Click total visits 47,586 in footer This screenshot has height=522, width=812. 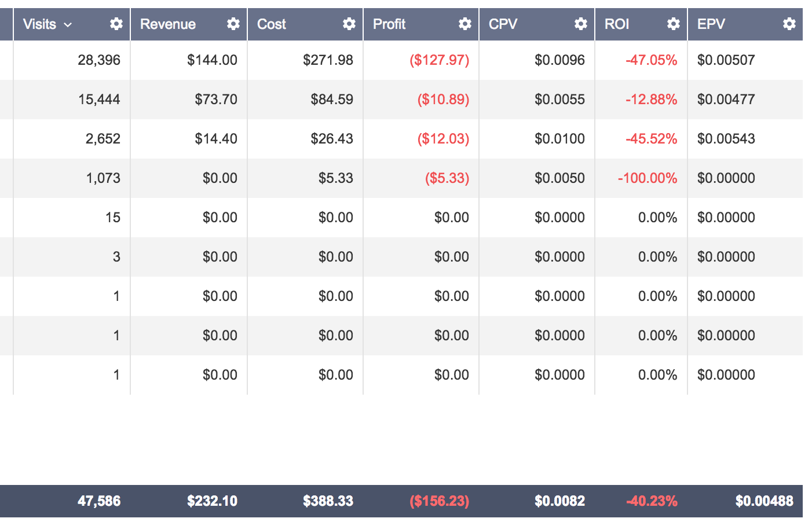click(99, 501)
